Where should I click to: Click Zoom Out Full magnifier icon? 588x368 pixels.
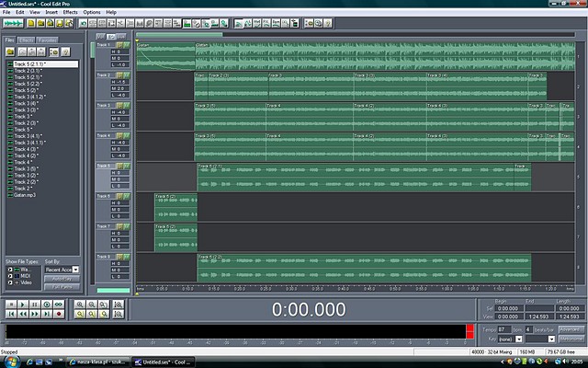[x=104, y=305]
